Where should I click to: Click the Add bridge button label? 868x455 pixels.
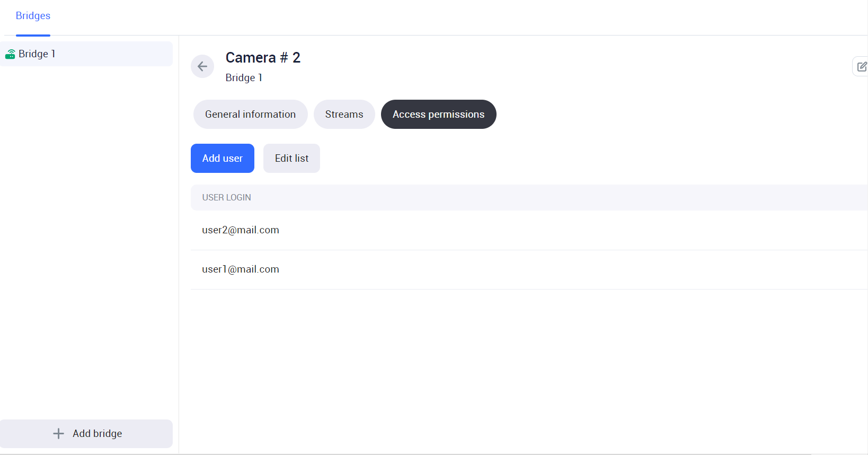point(97,434)
